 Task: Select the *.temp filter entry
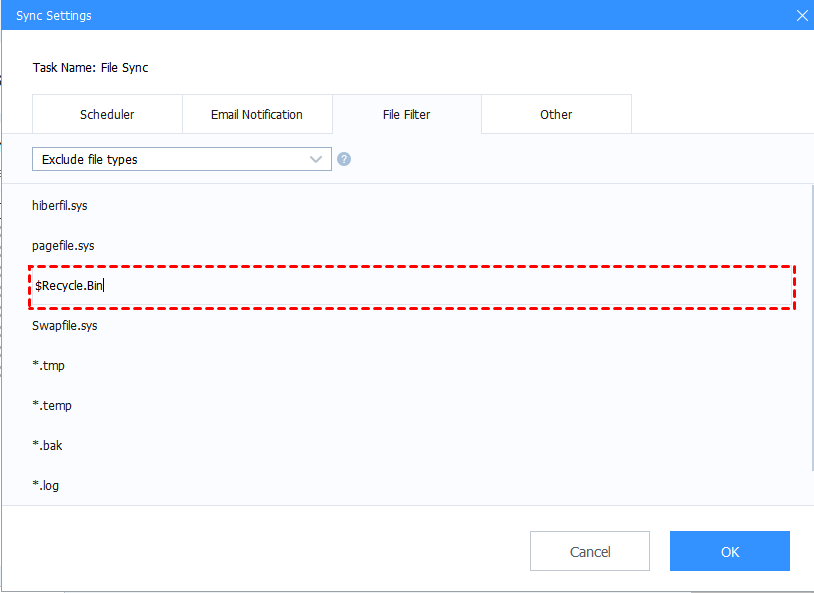pos(52,406)
